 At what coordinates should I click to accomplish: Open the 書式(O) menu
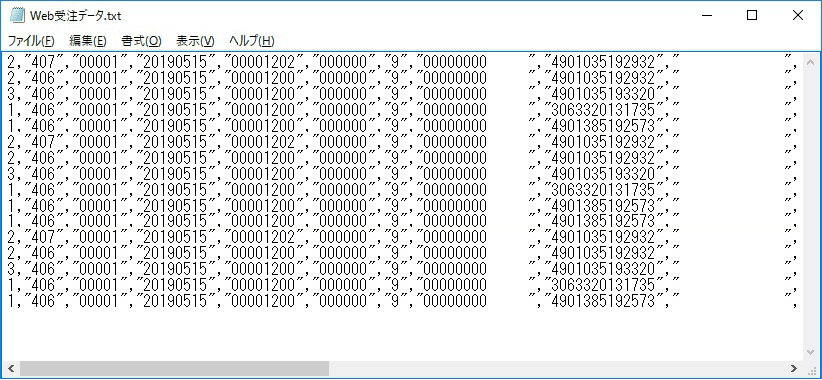(142, 41)
